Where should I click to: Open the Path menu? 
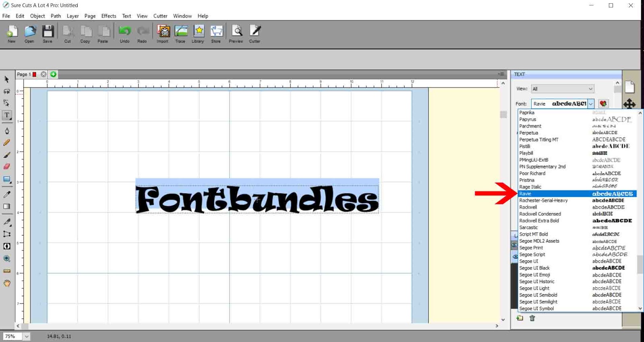(56, 16)
